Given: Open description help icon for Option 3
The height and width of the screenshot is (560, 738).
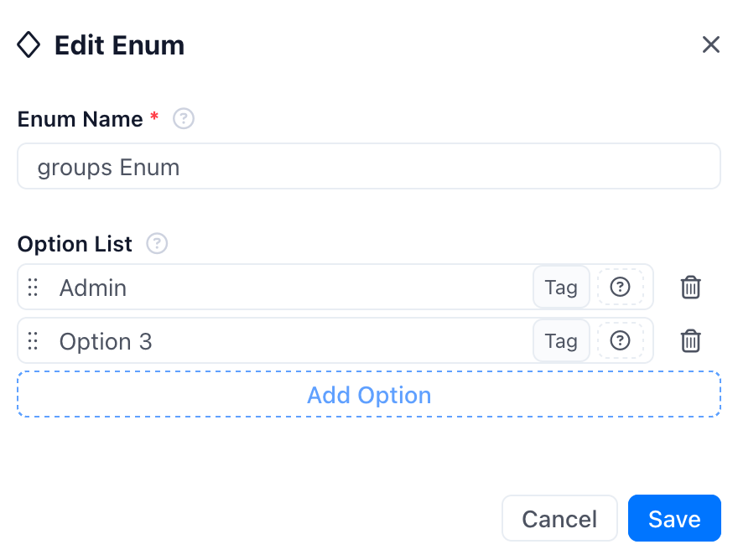Looking at the screenshot, I should (620, 340).
